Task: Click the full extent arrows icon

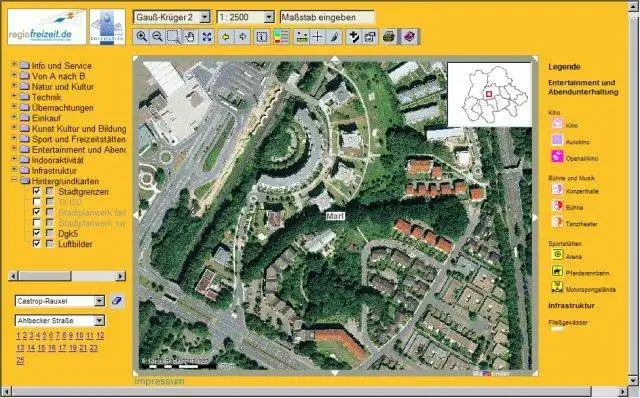Action: tap(207, 37)
